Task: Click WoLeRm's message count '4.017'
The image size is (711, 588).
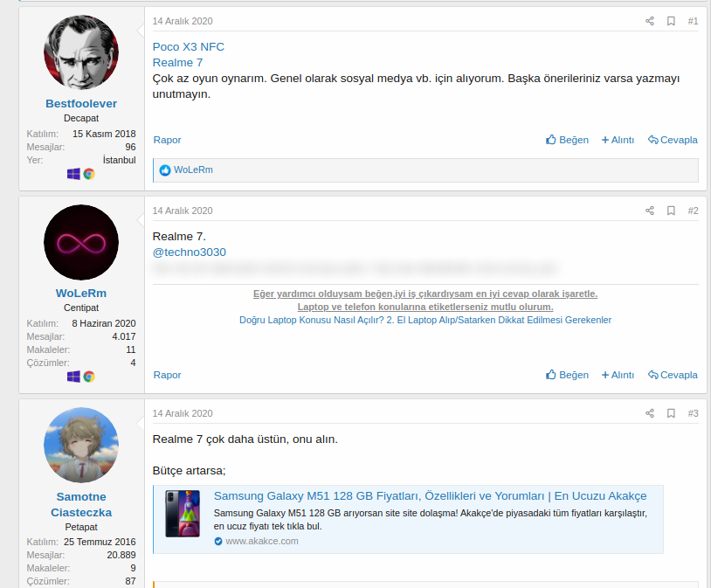Action: (x=124, y=336)
